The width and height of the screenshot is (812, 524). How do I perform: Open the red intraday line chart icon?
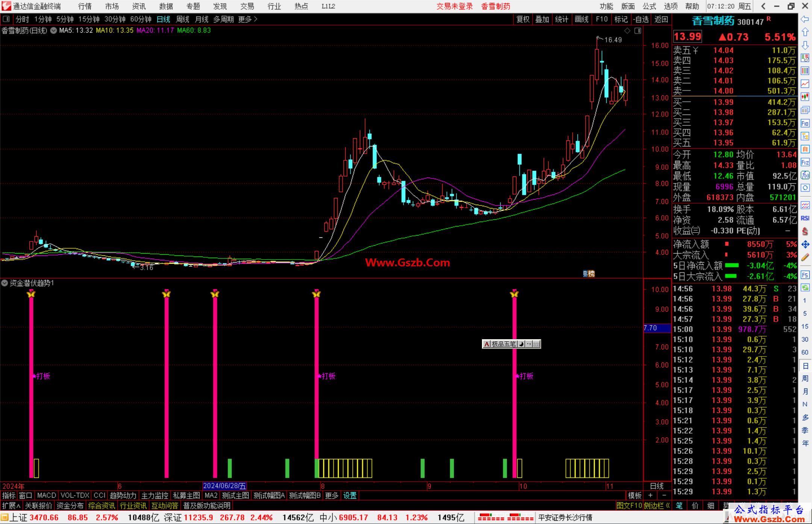pos(805,84)
